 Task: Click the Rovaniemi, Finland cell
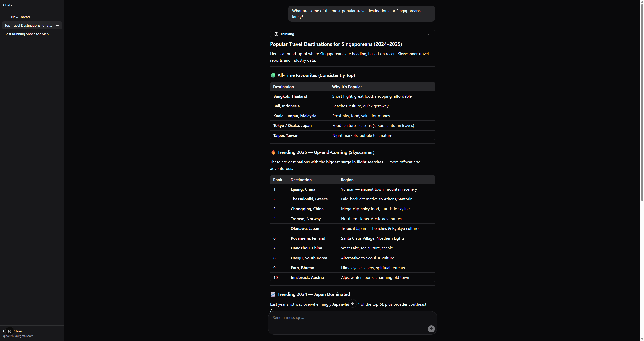[x=313, y=238]
